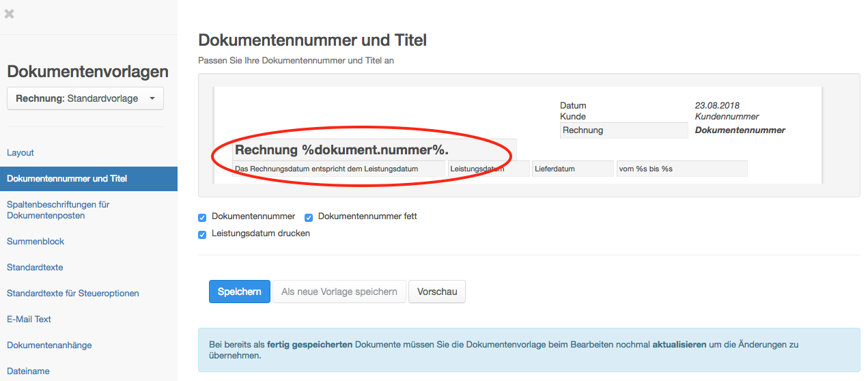Select Dokumentennummer und Titel in sidebar
Screen dimensions: 868x381
[x=67, y=178]
